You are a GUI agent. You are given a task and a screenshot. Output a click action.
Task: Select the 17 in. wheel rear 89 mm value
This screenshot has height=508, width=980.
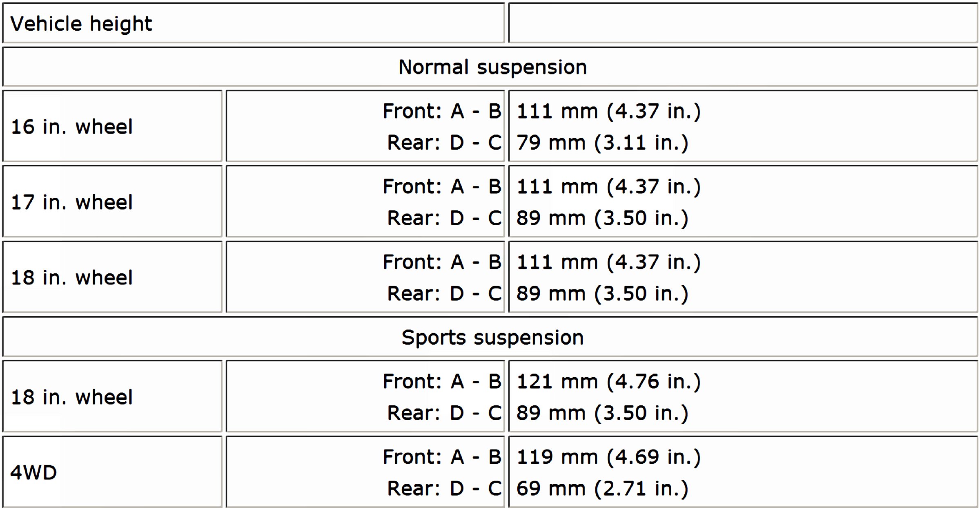point(602,218)
